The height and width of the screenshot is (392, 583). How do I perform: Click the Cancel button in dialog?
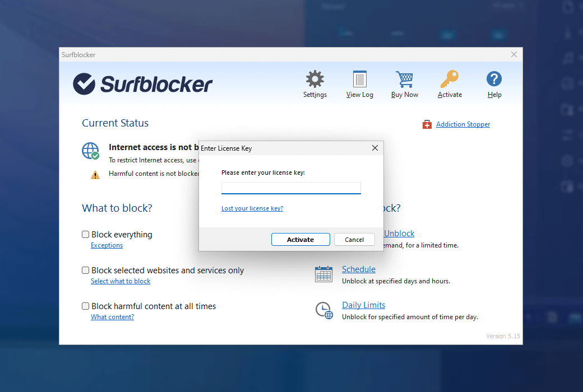(x=354, y=240)
